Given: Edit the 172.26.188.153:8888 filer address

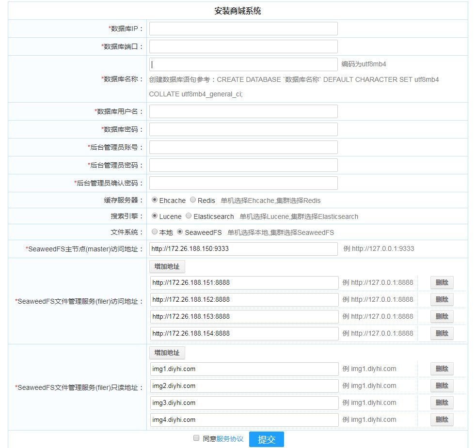Looking at the screenshot, I should [x=244, y=317].
